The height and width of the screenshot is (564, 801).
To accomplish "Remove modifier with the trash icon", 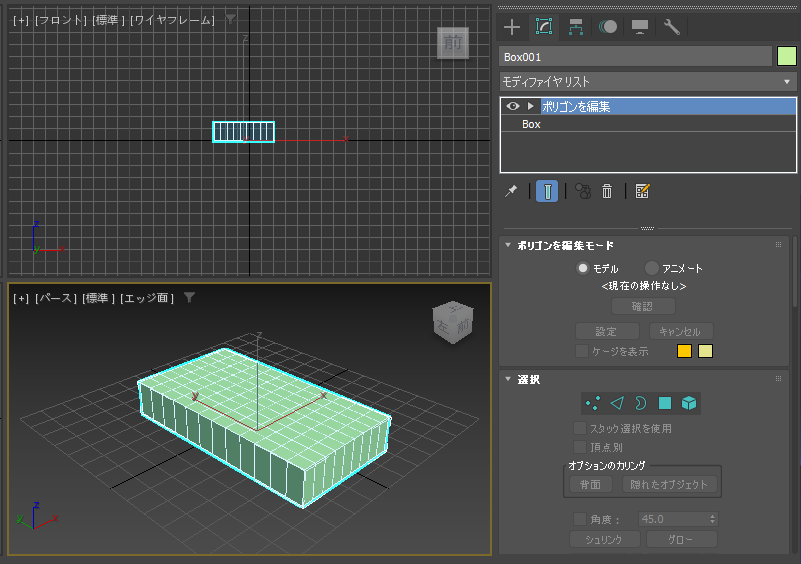I will (x=607, y=192).
